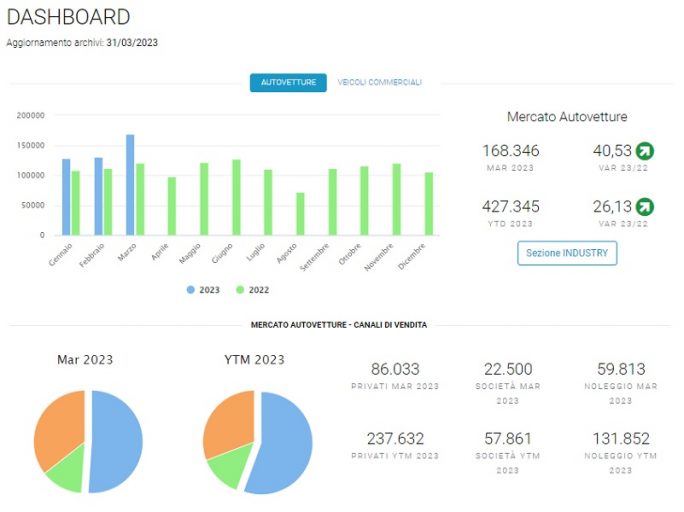Click the Canali di Vendita section heading
The height and width of the screenshot is (512, 684).
point(339,325)
